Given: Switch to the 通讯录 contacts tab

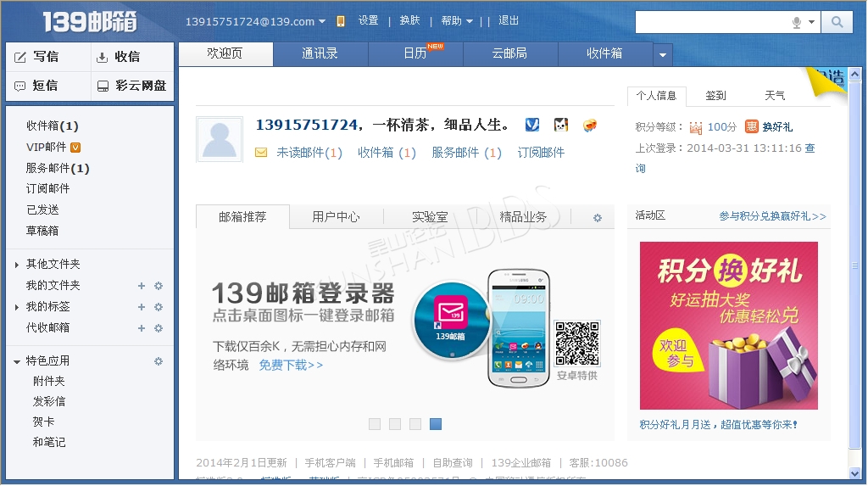Looking at the screenshot, I should tap(320, 53).
